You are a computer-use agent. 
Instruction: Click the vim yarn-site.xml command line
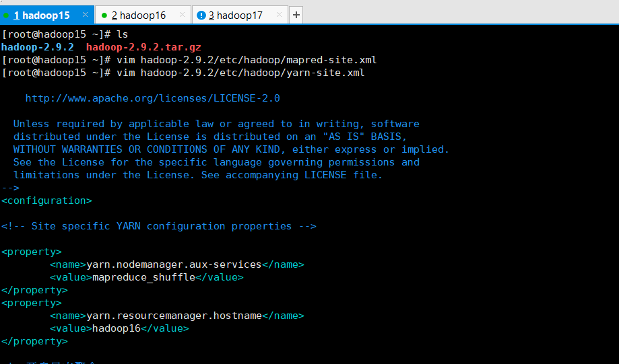[x=183, y=73]
